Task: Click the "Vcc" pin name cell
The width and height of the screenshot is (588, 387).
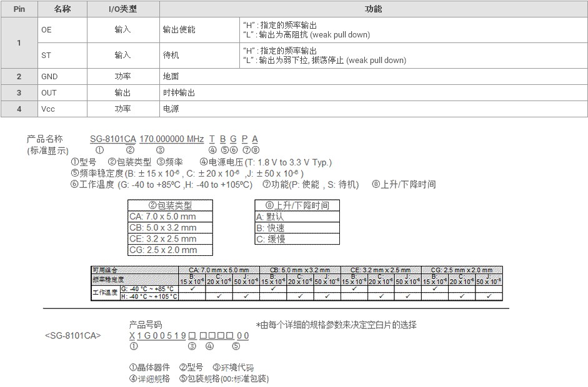Action: pos(62,109)
